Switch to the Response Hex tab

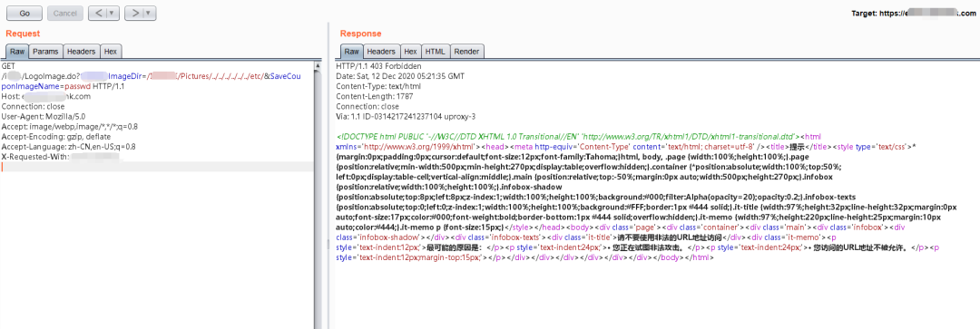click(411, 52)
